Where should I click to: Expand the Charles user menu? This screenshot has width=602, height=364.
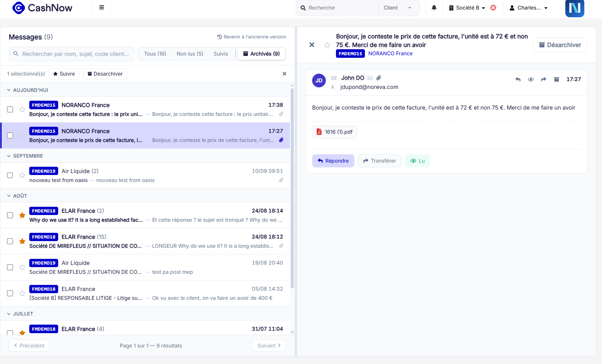(529, 8)
